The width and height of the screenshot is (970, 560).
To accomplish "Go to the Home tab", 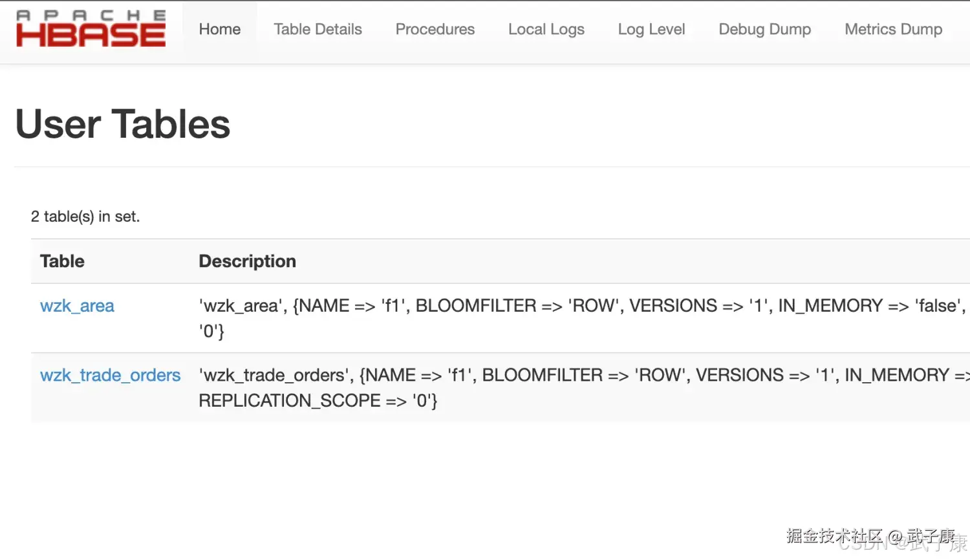I will point(220,30).
